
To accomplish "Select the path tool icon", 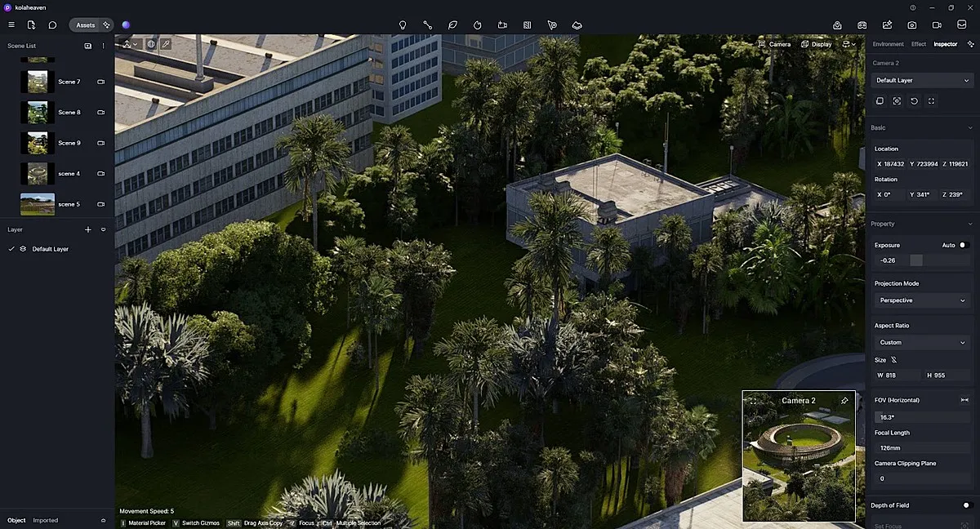I will tap(427, 25).
